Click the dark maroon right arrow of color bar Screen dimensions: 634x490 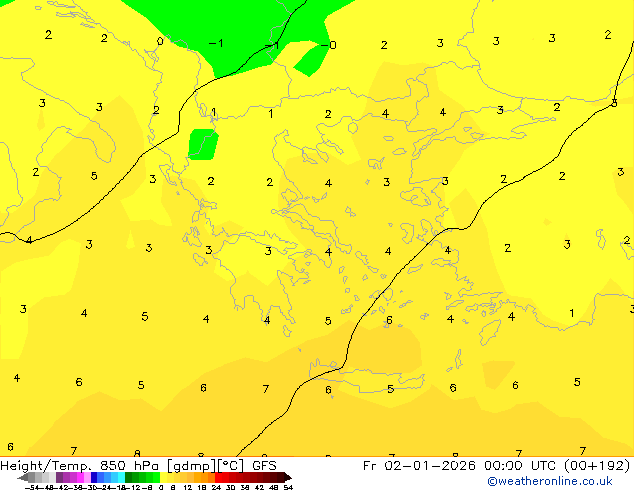(x=288, y=477)
